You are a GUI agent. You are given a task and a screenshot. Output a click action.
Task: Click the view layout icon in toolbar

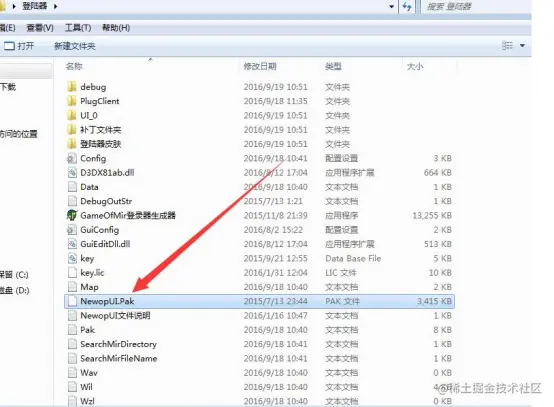(507, 46)
